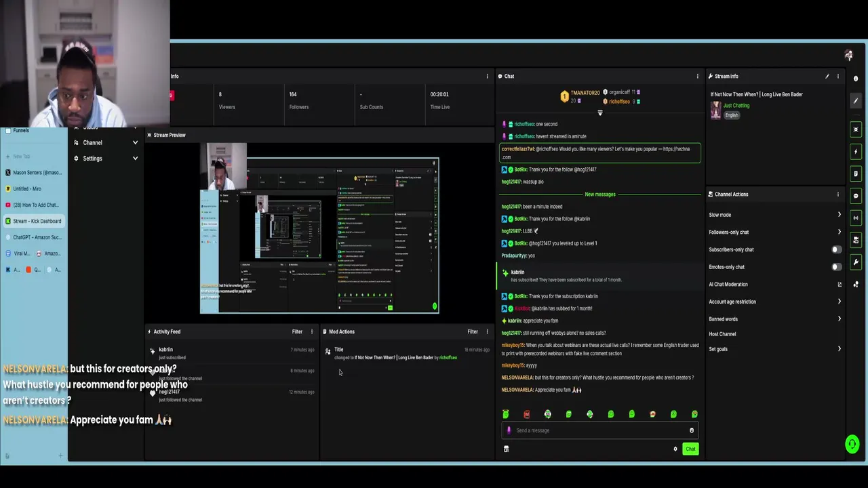Image resolution: width=868 pixels, height=488 pixels.
Task: Expand Set goals options
Action: coord(840,349)
